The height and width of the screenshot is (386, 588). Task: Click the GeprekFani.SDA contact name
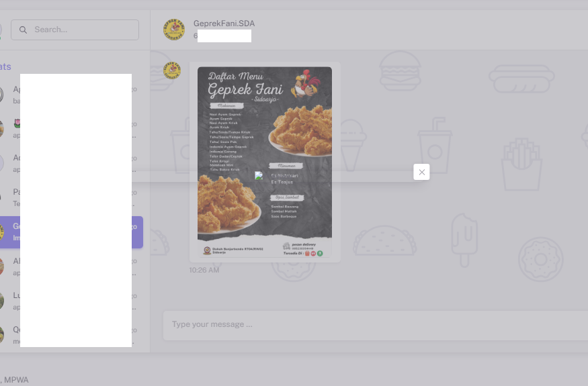224,23
